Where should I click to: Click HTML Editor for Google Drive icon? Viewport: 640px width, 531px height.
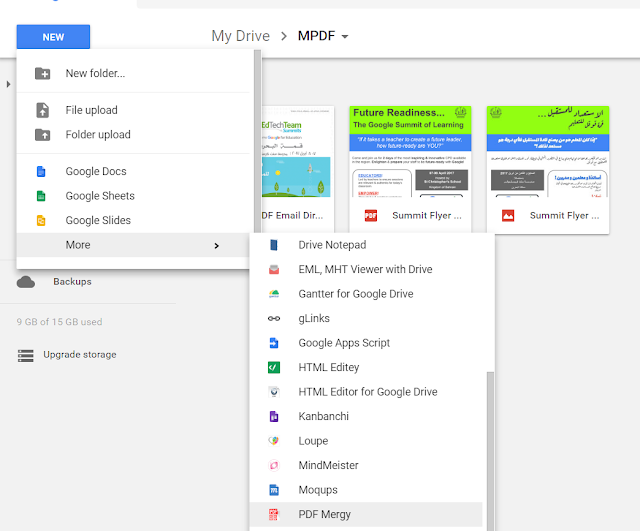pos(274,392)
